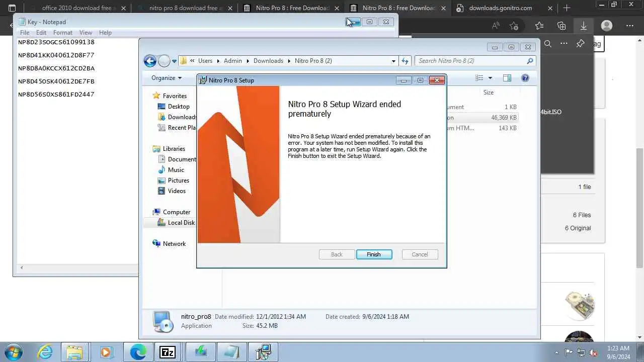Open Edge tab actions menu icon

pos(12,8)
